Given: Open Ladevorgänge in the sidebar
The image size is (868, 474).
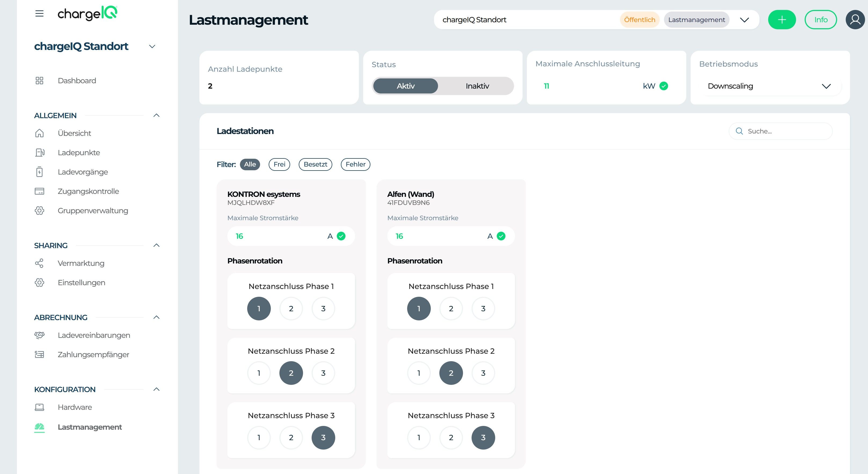Looking at the screenshot, I should (x=83, y=172).
